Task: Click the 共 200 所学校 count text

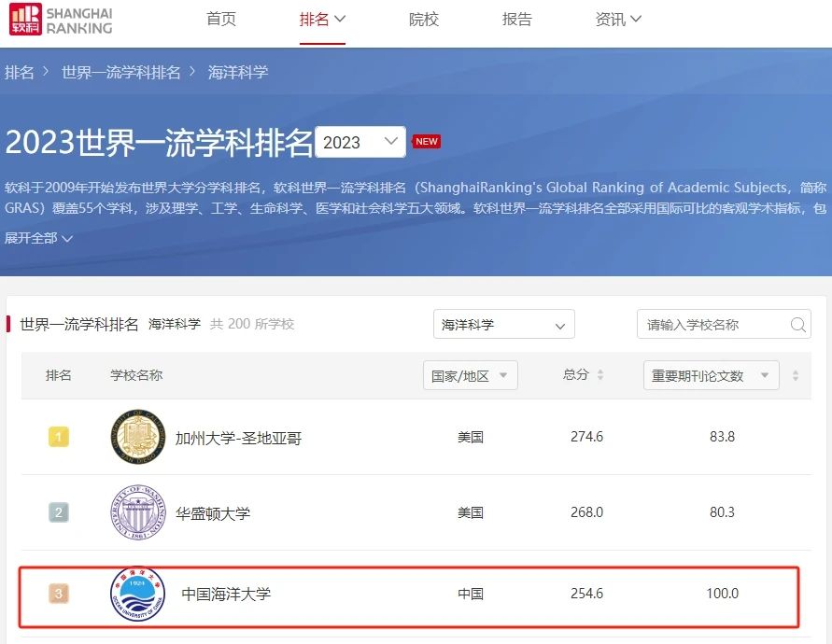Action: (252, 324)
